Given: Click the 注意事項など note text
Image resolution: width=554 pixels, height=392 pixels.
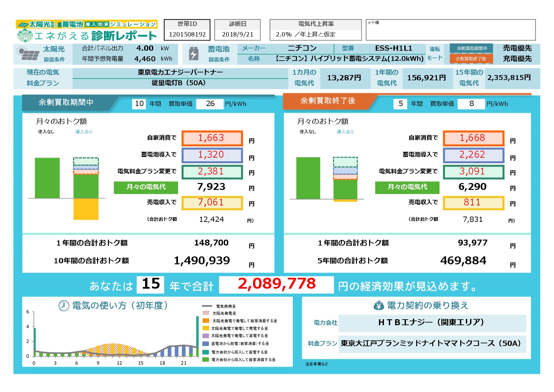Looking at the screenshot, I should pos(316,364).
